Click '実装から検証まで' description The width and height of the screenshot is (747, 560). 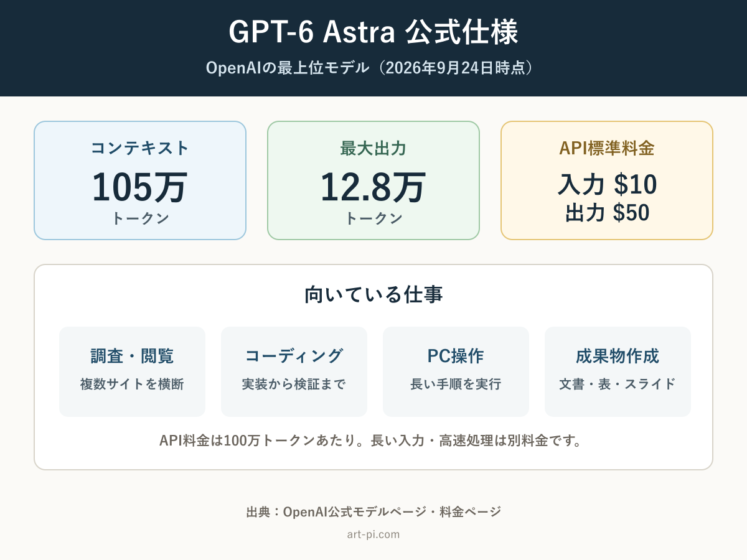coord(294,384)
